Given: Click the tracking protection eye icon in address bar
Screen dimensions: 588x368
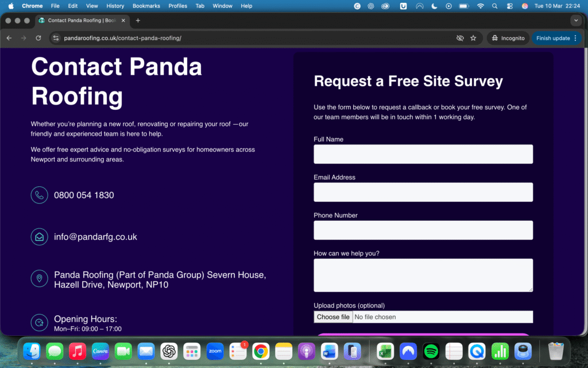Looking at the screenshot, I should click(459, 38).
